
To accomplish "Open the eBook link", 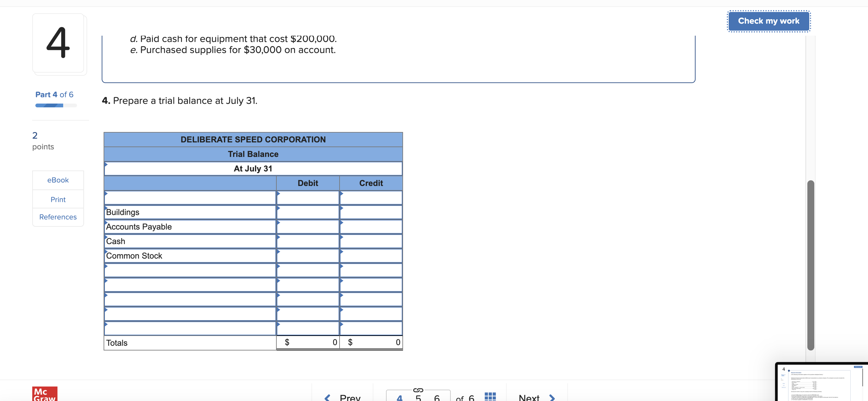I will click(57, 180).
